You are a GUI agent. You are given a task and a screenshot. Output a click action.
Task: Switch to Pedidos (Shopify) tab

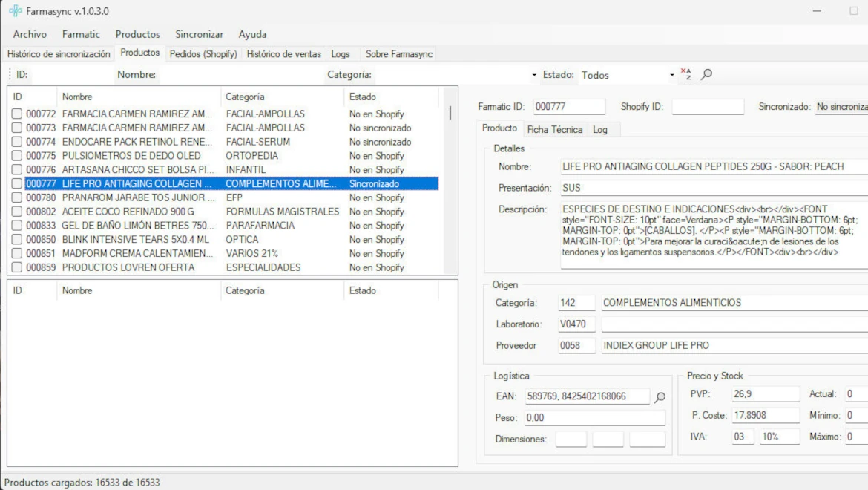pos(203,53)
